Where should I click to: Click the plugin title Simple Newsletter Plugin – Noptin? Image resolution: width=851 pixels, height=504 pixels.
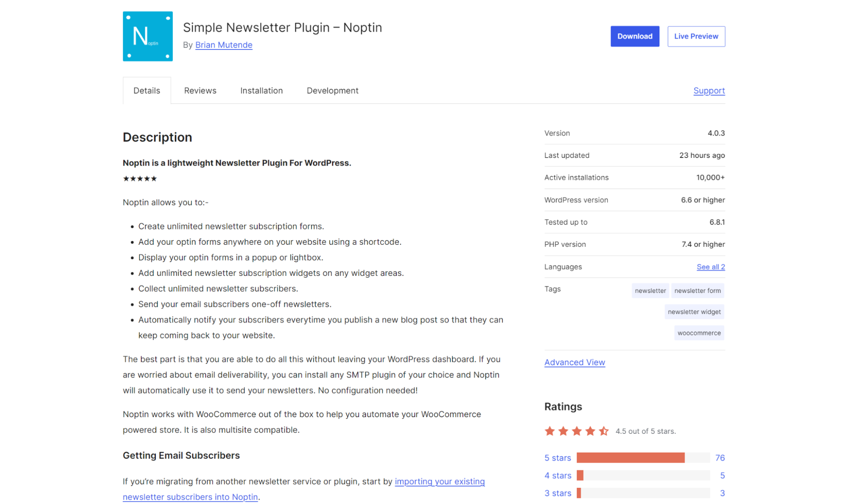coord(282,27)
